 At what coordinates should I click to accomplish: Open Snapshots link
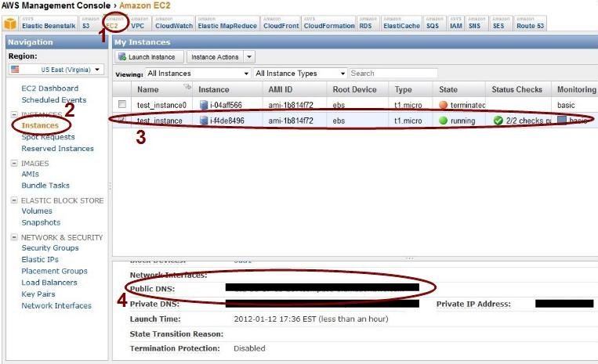41,222
